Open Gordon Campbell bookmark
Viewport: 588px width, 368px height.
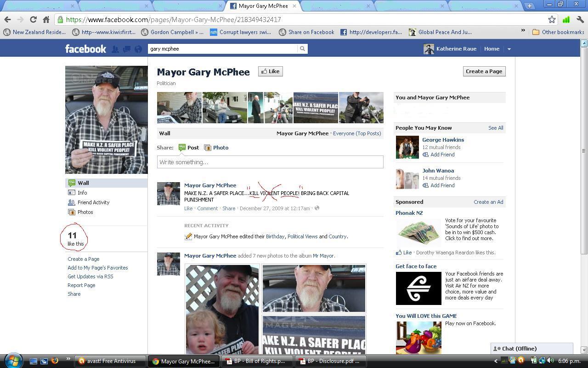click(x=172, y=32)
